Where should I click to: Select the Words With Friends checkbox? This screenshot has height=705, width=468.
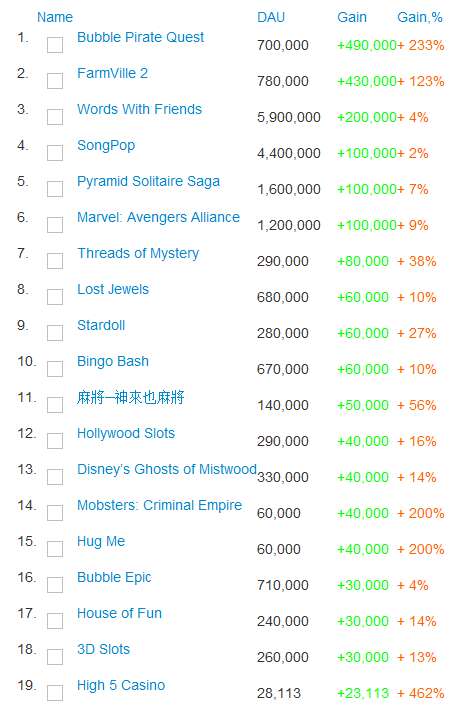point(55,117)
